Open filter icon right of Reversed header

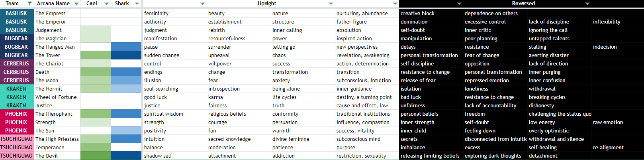(x=587, y=4)
